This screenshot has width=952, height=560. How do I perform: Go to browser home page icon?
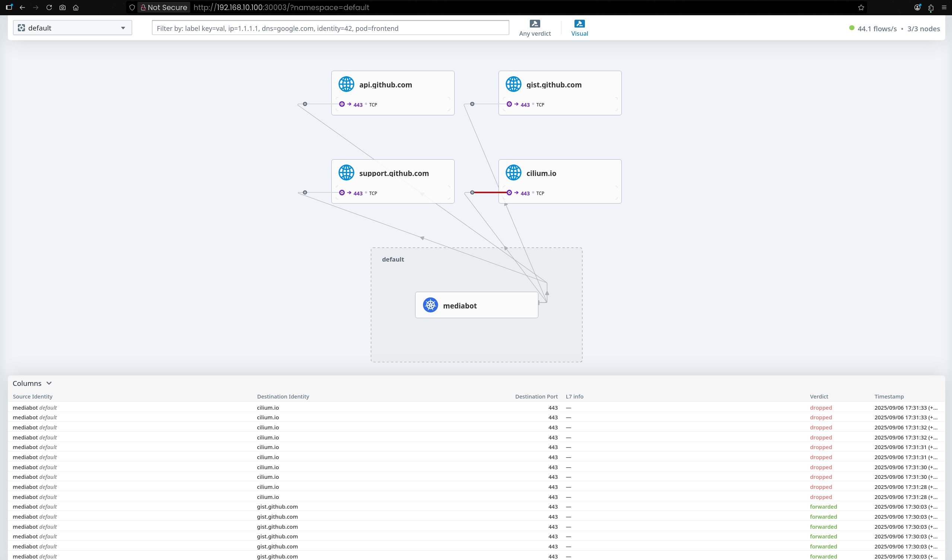[76, 7]
